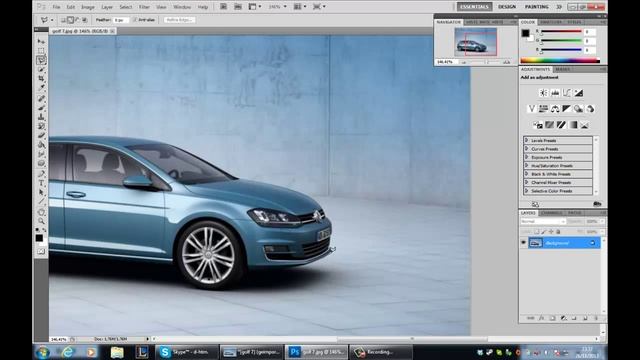Select the Clone Stamp tool

point(41,117)
